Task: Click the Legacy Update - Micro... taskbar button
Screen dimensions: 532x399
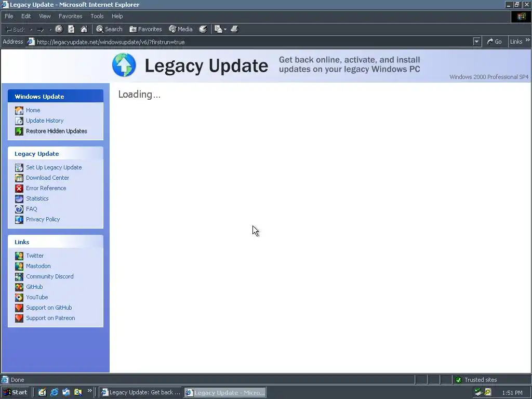Action: click(x=225, y=393)
